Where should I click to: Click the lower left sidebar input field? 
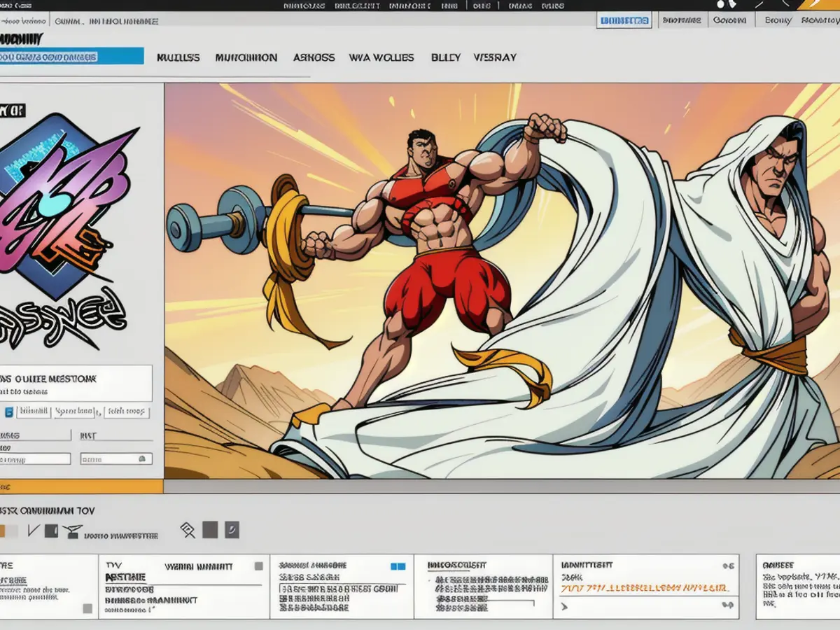tap(35, 459)
